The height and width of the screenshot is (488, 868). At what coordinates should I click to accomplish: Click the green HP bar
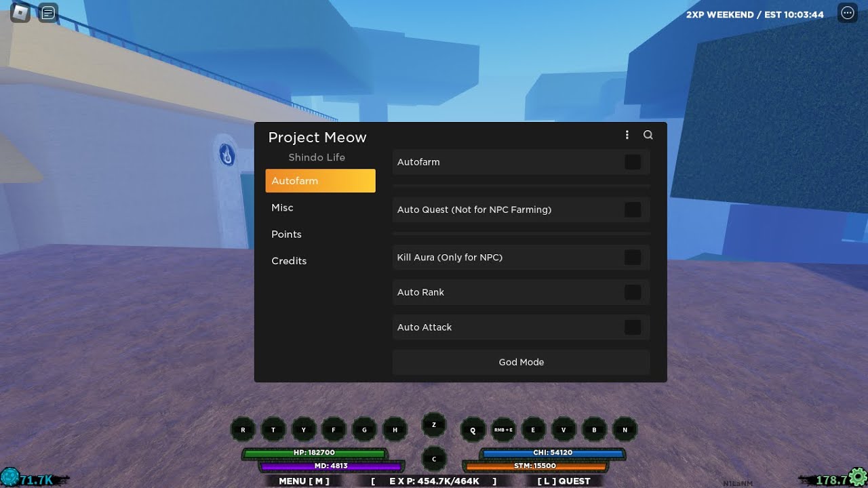point(314,453)
